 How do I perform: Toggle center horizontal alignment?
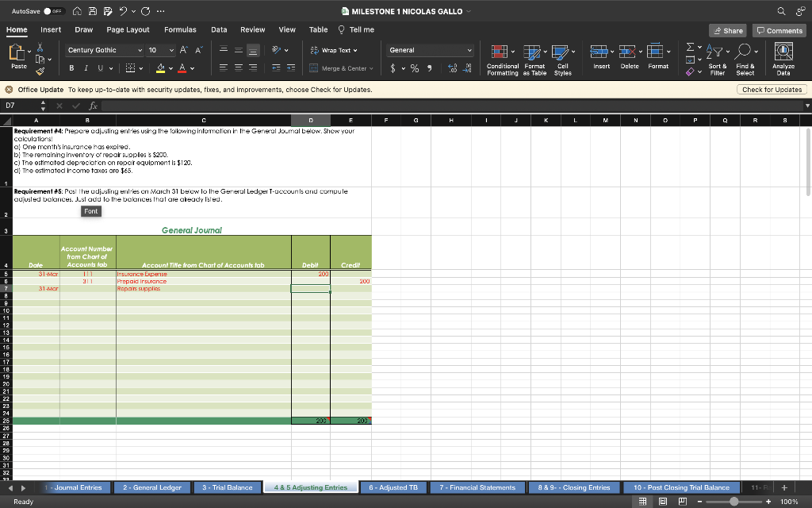(238, 68)
